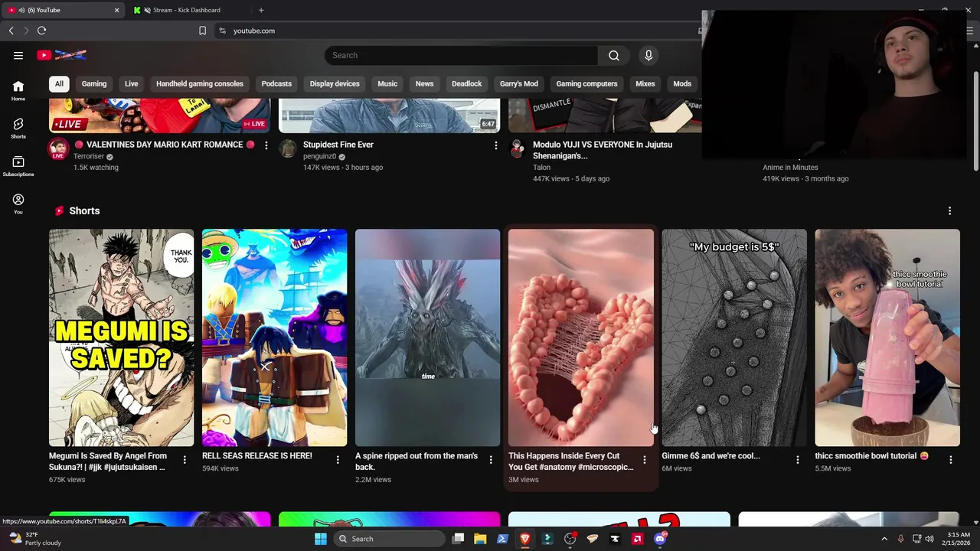980x551 pixels.
Task: Open the YouTube guide hamburger menu
Action: pos(18,55)
